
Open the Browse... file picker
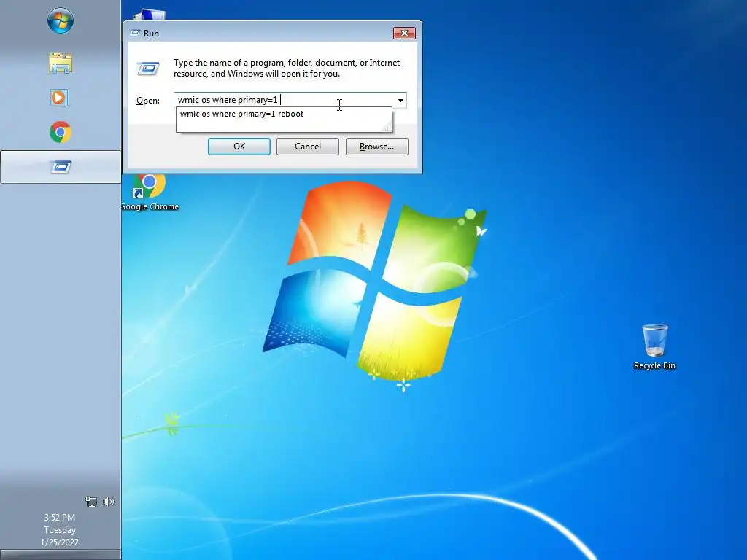[377, 147]
